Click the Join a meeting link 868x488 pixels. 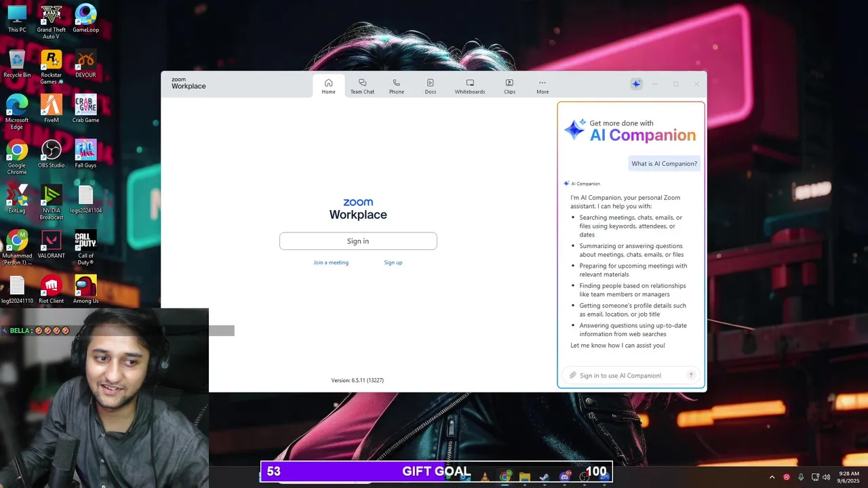tap(331, 262)
